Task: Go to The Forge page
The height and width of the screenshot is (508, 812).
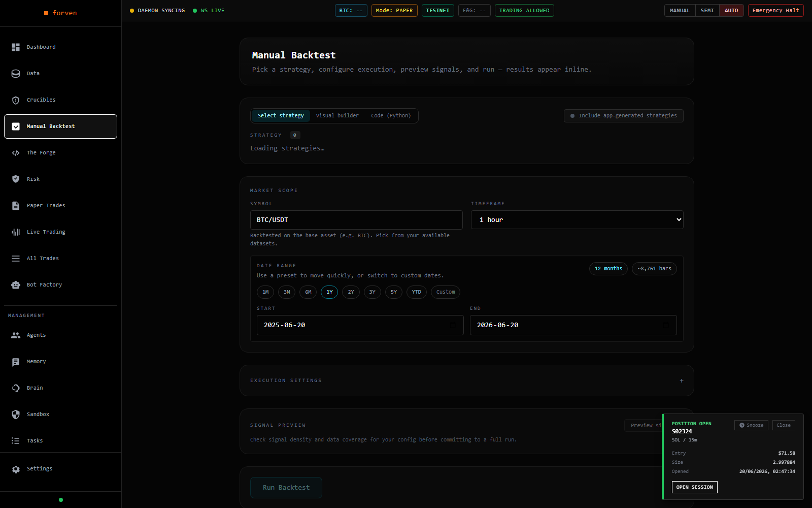Action: (60, 153)
